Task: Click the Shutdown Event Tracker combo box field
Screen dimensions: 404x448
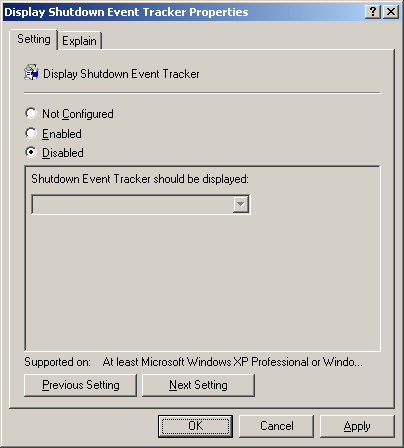Action: click(140, 204)
